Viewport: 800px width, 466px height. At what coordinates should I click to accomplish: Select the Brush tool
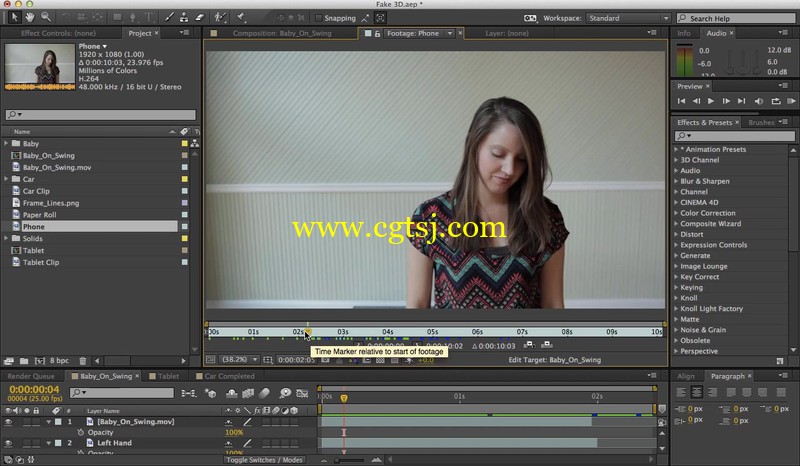(x=169, y=17)
